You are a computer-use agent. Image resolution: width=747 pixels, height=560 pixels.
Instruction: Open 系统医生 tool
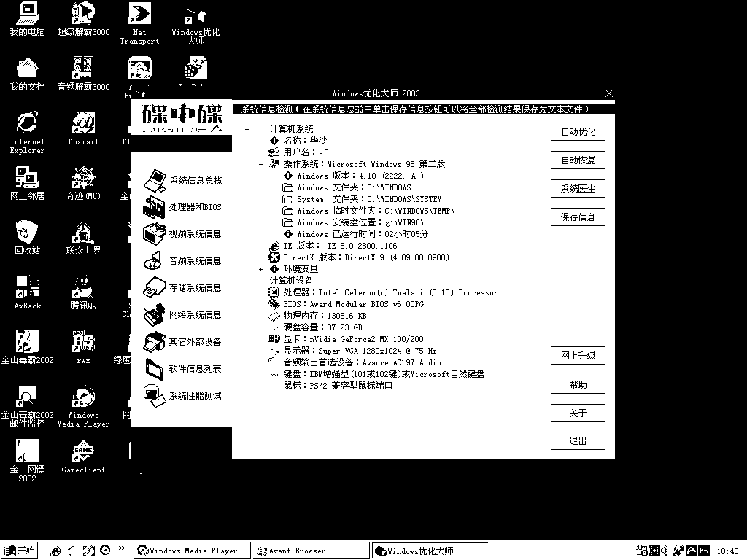(x=578, y=189)
